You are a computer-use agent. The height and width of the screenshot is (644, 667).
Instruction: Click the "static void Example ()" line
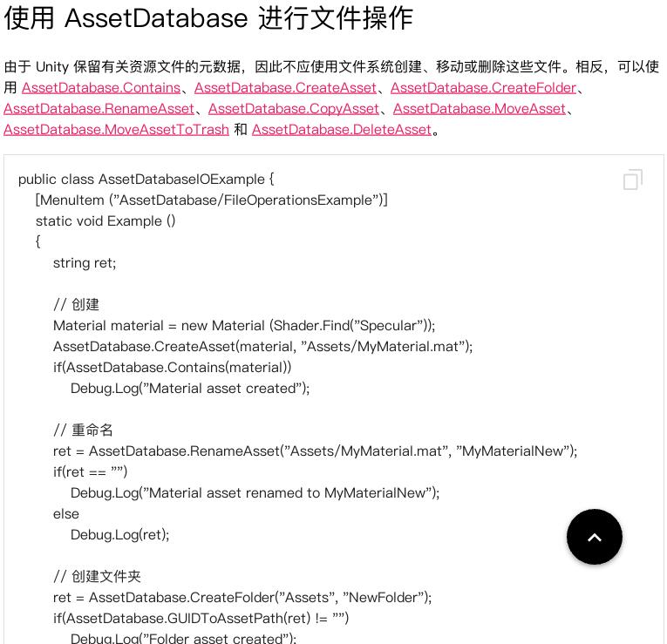pyautogui.click(x=105, y=221)
